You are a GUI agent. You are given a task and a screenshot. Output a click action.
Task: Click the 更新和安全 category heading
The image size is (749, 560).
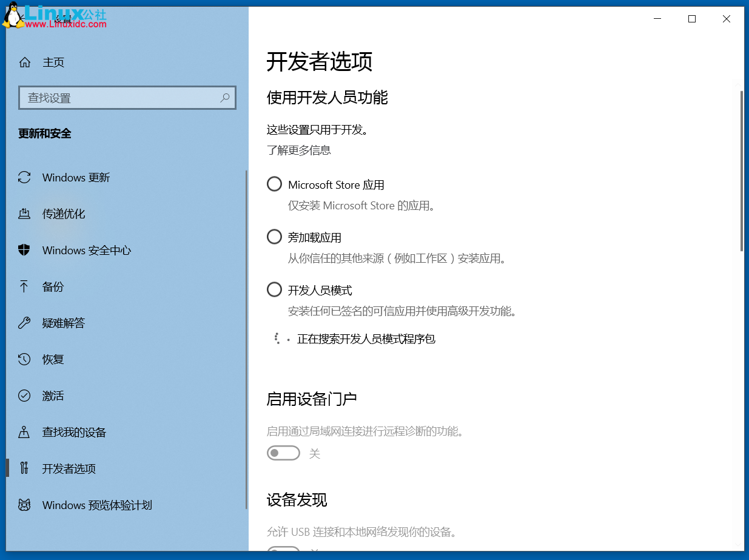[45, 133]
